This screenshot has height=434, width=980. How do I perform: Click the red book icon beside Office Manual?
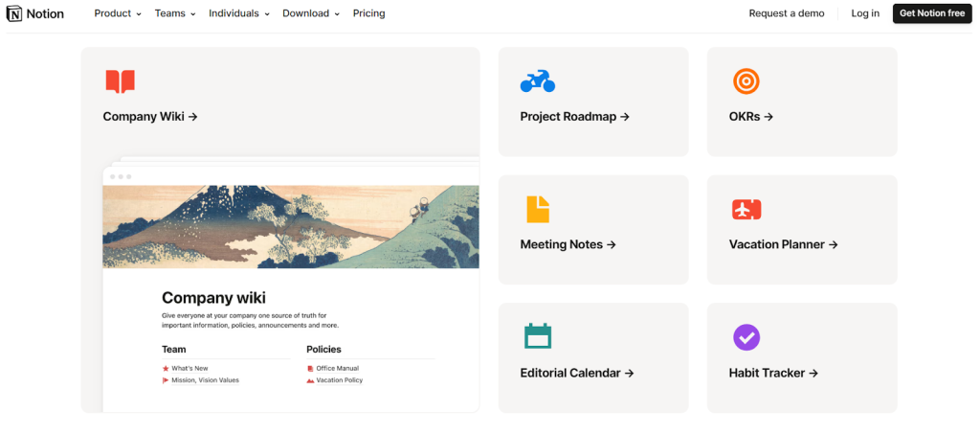pyautogui.click(x=310, y=368)
